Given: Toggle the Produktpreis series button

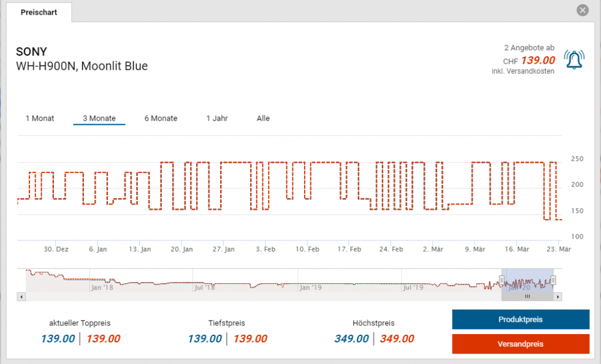Looking at the screenshot, I should click(x=520, y=320).
